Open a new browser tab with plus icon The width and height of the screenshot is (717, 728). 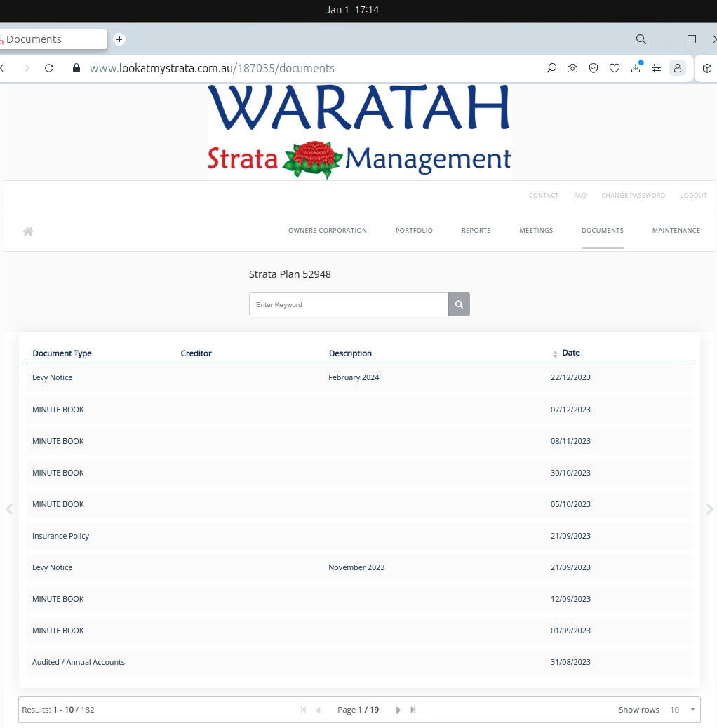coord(119,39)
